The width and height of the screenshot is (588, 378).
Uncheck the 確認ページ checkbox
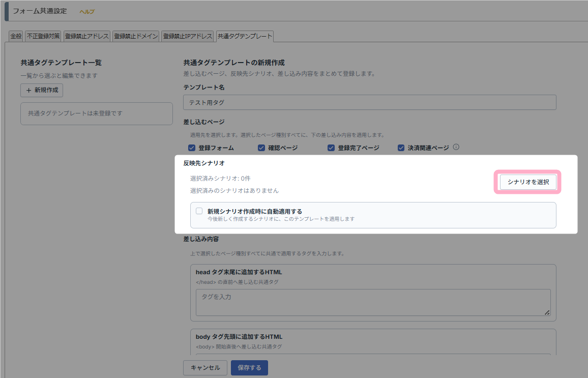(261, 148)
